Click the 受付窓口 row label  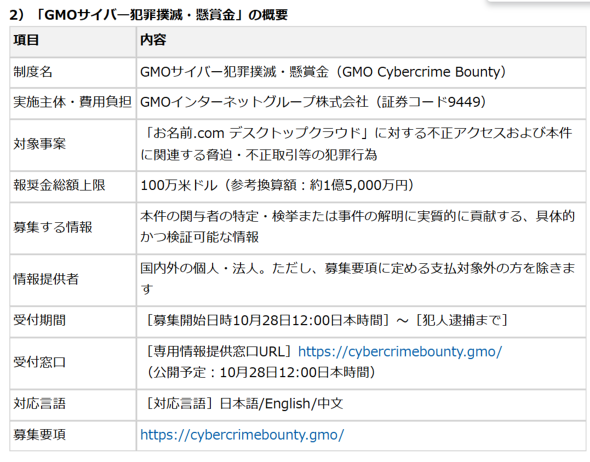point(39,362)
